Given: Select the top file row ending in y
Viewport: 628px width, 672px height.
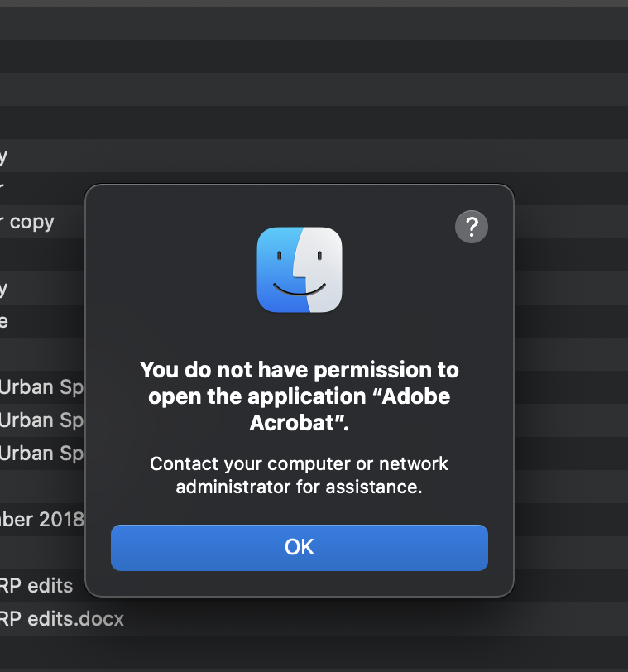Looking at the screenshot, I should 7,156.
